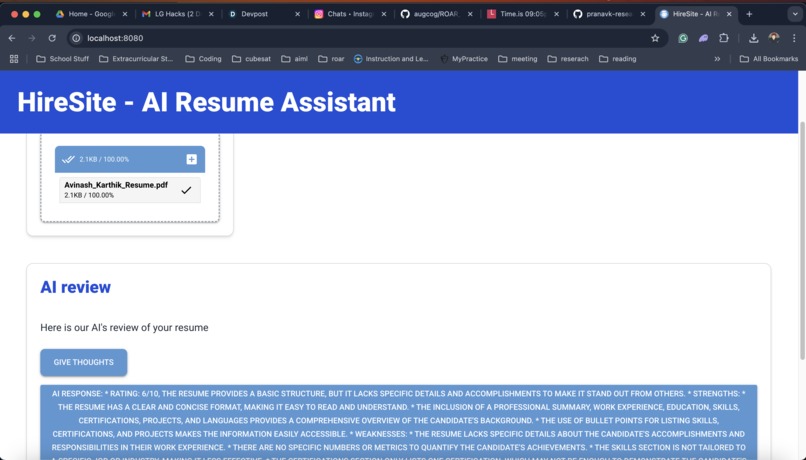The height and width of the screenshot is (460, 806).
Task: Click the page vertical scrollbar
Action: (802, 241)
